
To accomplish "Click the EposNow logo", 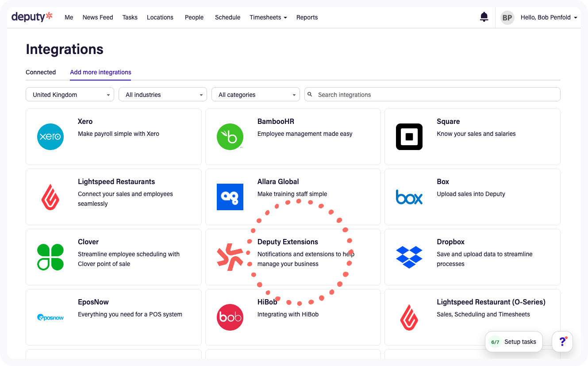I will tap(50, 317).
